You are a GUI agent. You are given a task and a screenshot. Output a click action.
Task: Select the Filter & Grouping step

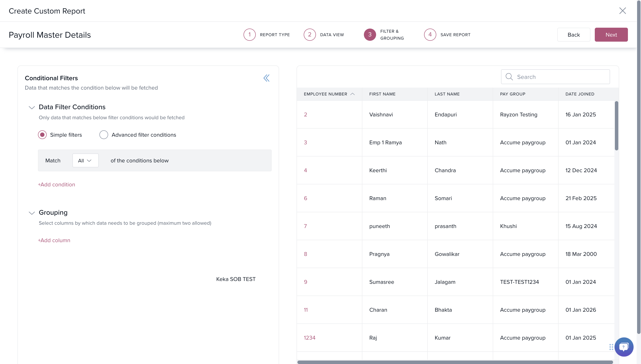click(x=384, y=34)
